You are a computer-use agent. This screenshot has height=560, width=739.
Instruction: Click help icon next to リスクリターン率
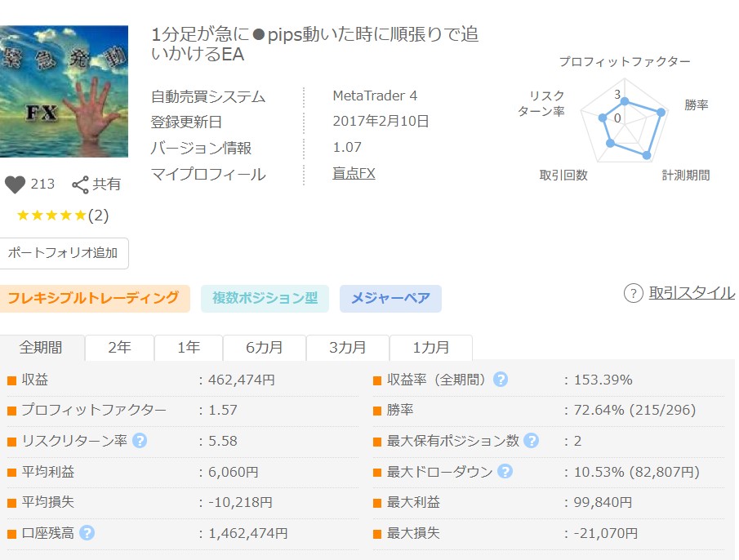click(140, 441)
